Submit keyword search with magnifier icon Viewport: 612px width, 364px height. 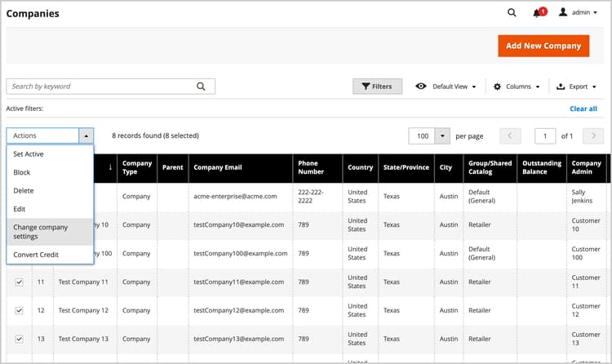[x=202, y=87]
